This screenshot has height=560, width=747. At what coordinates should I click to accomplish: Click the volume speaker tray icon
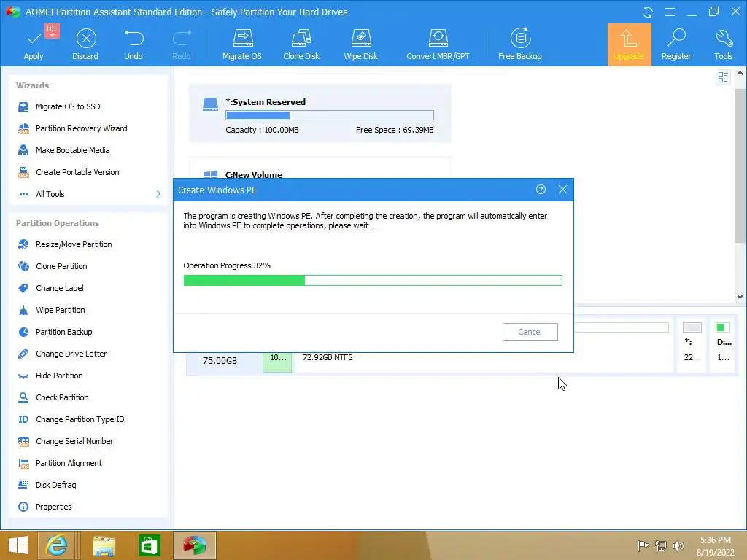[x=678, y=545]
